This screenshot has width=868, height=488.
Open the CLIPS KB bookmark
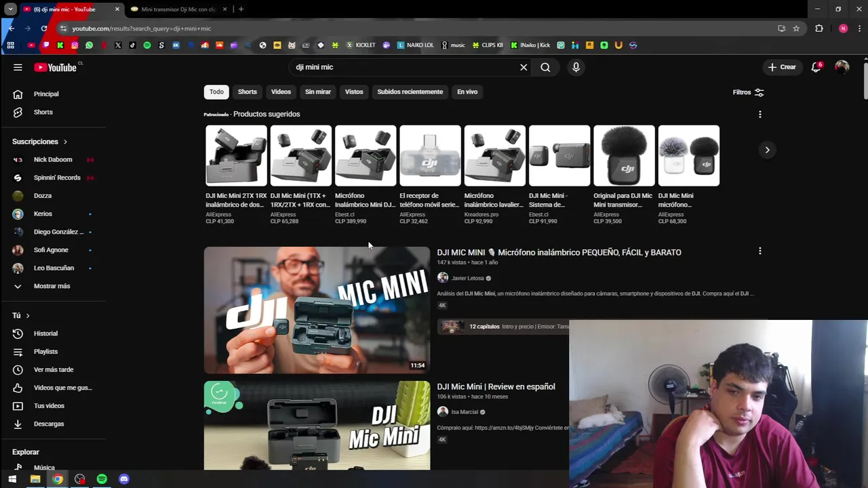point(488,45)
